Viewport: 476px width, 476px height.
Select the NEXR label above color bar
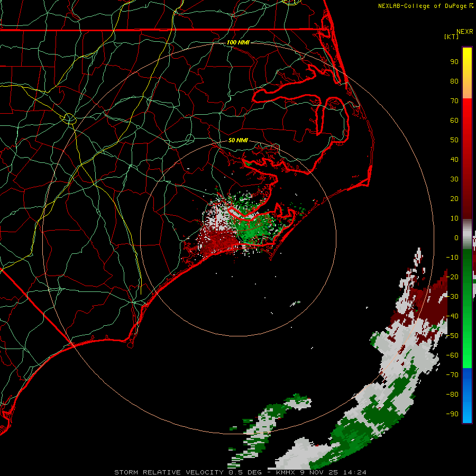[x=465, y=32]
